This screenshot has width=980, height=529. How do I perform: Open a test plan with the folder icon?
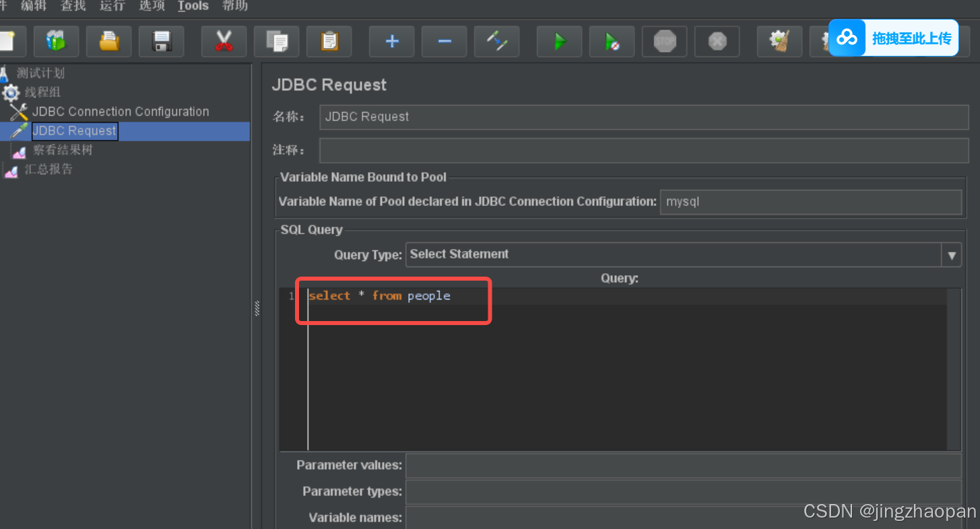tap(108, 40)
